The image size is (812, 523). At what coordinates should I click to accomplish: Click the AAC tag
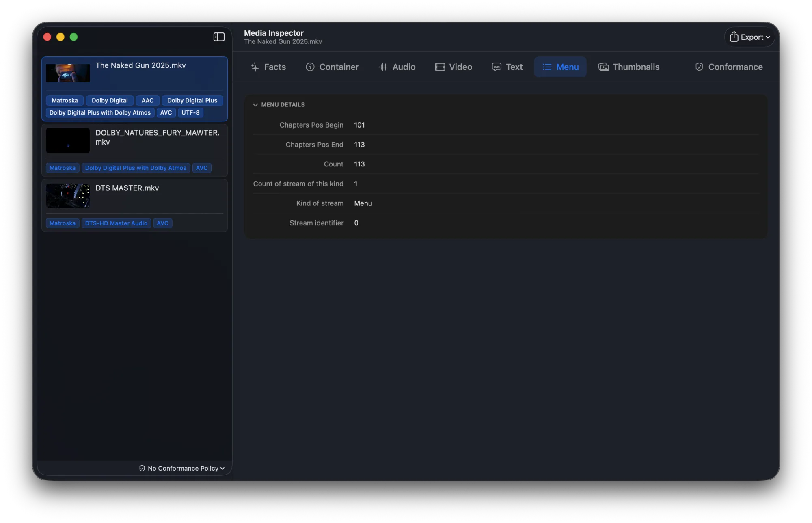[147, 100]
